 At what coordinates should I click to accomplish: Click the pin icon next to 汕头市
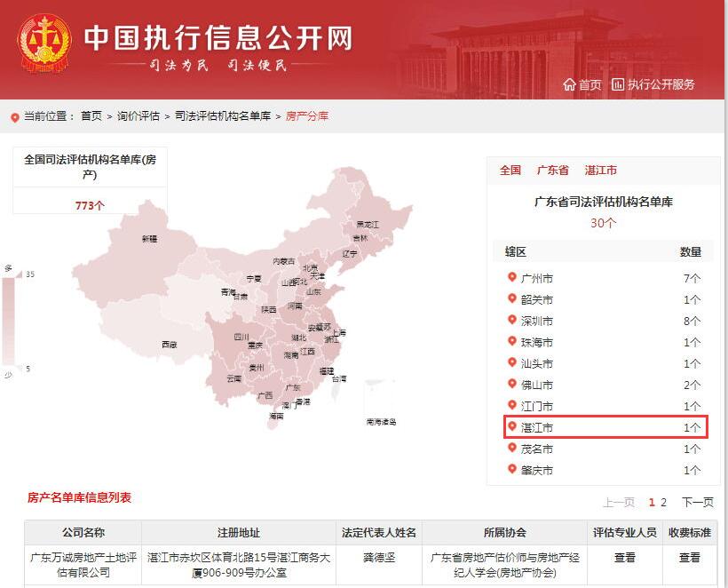coord(511,362)
